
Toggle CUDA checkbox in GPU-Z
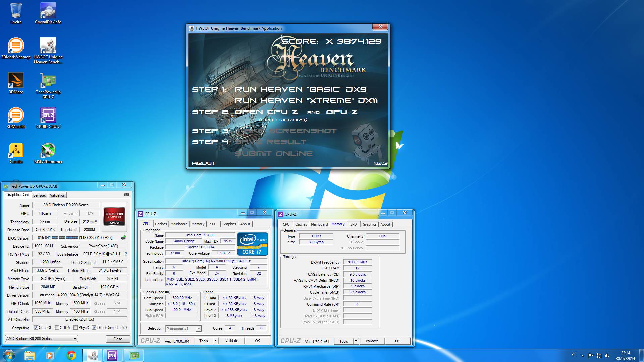point(57,328)
